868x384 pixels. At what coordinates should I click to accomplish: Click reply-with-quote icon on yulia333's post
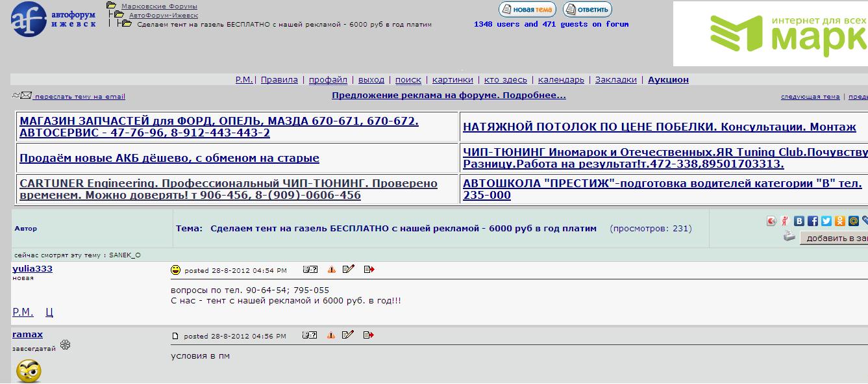click(369, 270)
